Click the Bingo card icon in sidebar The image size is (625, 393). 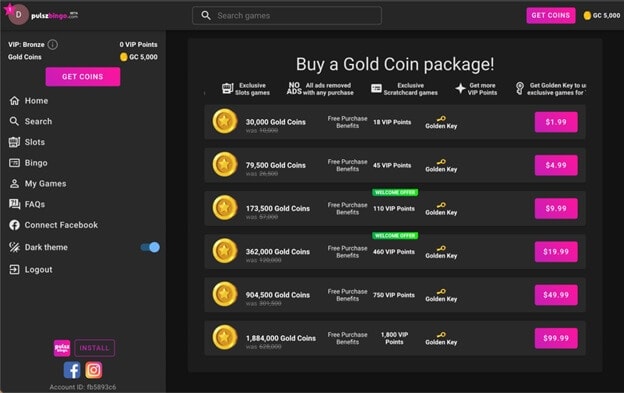(x=14, y=163)
